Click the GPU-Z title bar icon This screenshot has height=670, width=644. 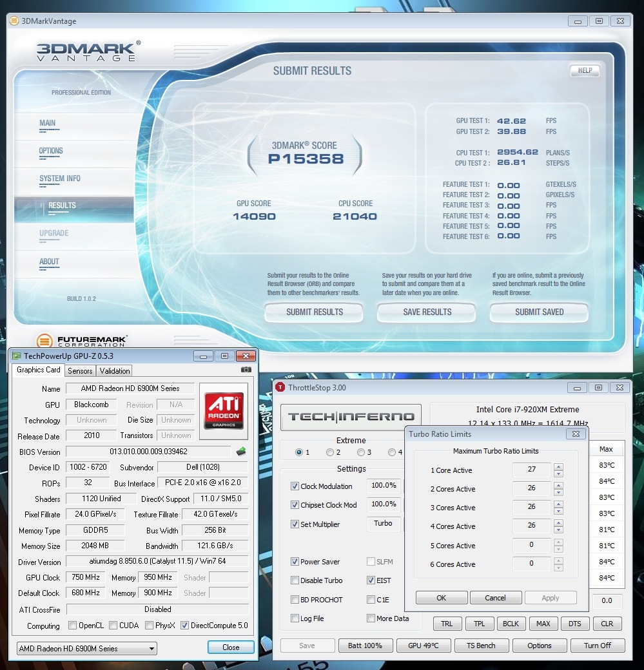pos(16,356)
